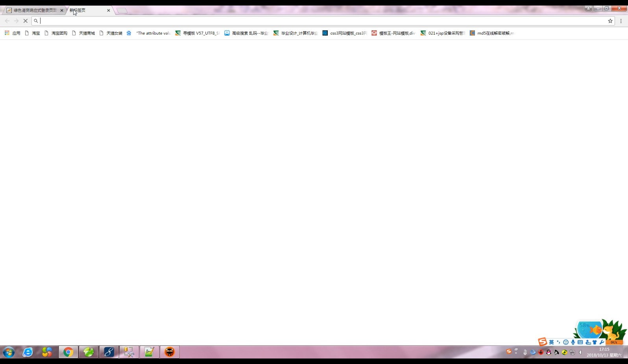Open the blue swirl tray icon

pos(533,352)
